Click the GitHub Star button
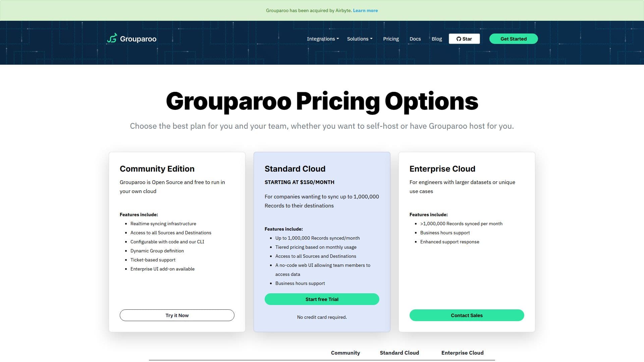Screen dimensions: 644x362 [x=464, y=39]
